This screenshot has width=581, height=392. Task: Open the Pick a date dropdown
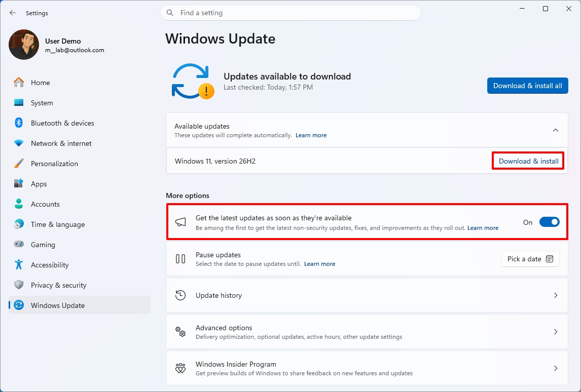[x=530, y=259]
